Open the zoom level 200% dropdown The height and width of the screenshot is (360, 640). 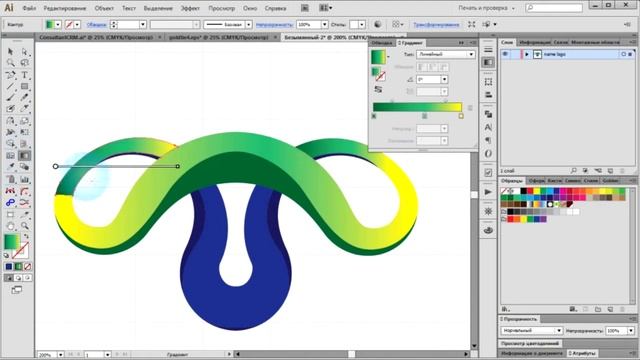(60, 355)
